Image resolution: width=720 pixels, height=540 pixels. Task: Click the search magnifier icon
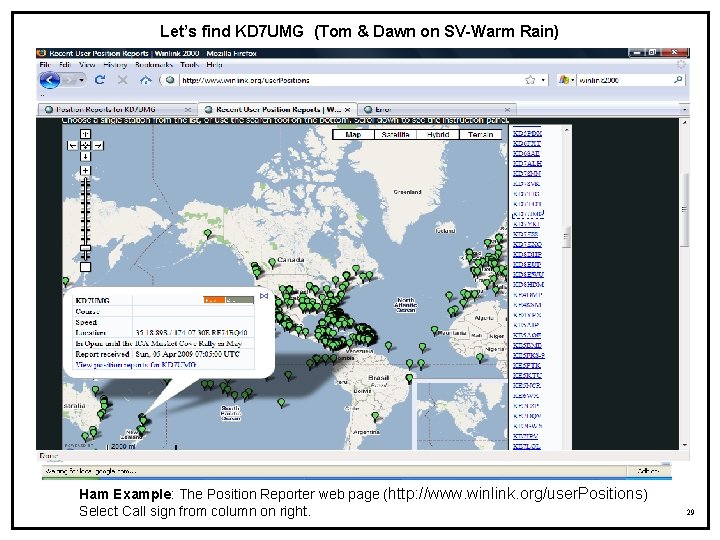(678, 80)
